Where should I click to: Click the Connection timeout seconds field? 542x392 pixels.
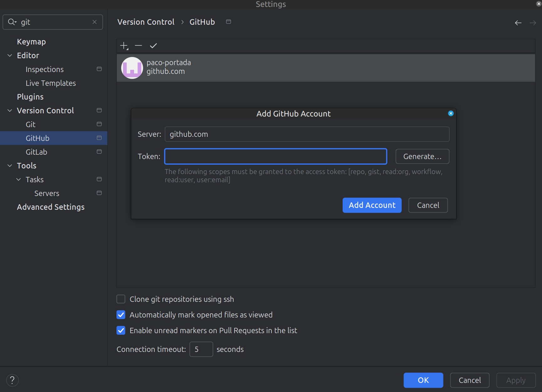click(x=201, y=349)
